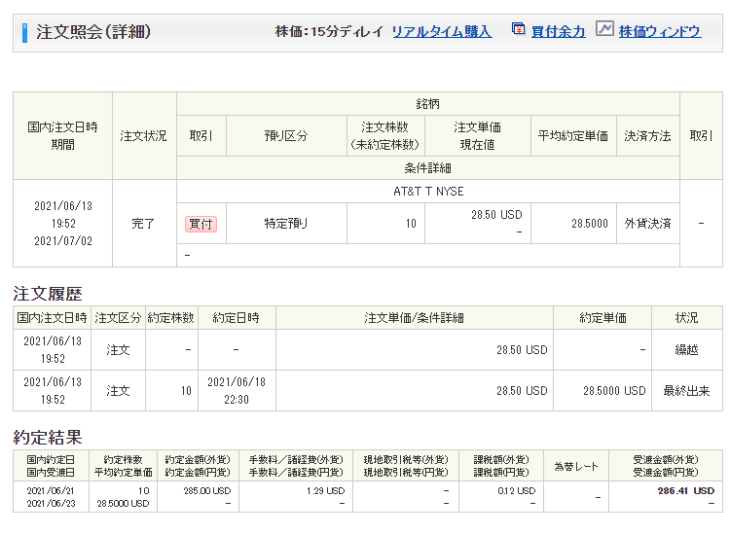Click the 1.29 USD commission value
730x535 pixels.
[324, 491]
